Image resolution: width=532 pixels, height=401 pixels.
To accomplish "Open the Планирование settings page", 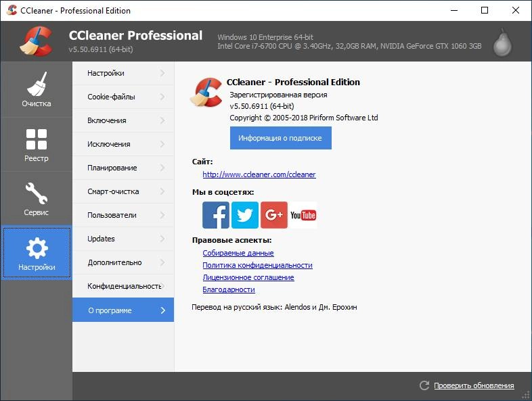I will point(123,168).
